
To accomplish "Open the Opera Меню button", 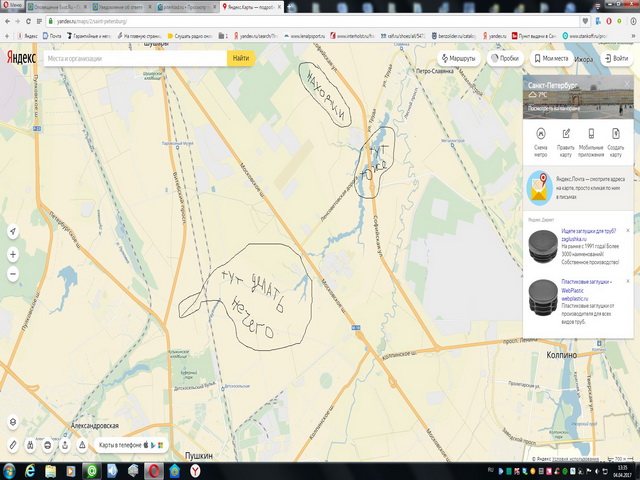I will click(x=14, y=6).
